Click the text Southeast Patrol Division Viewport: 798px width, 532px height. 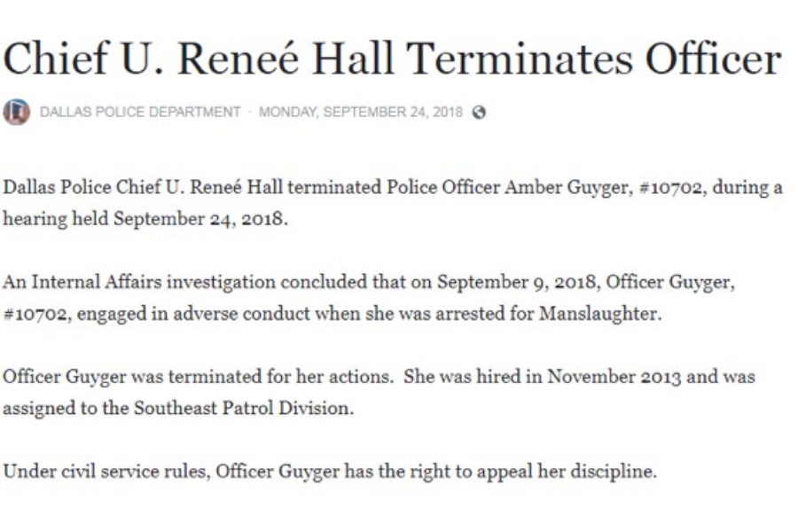tap(243, 408)
